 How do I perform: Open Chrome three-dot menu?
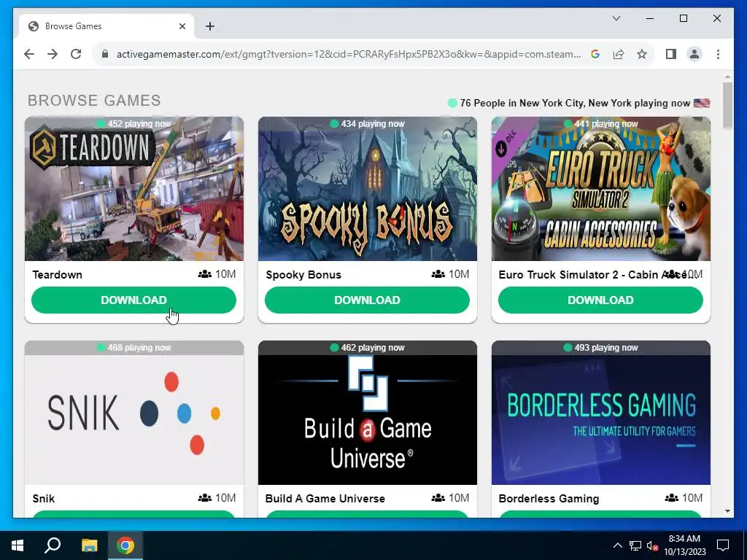718,54
